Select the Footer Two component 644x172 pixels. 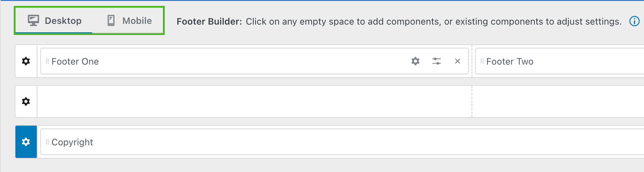point(510,61)
